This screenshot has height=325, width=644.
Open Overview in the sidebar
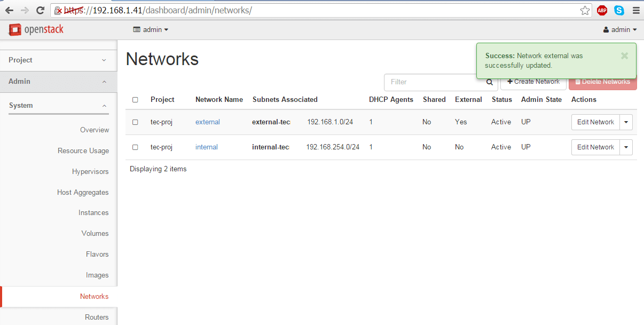click(x=95, y=130)
